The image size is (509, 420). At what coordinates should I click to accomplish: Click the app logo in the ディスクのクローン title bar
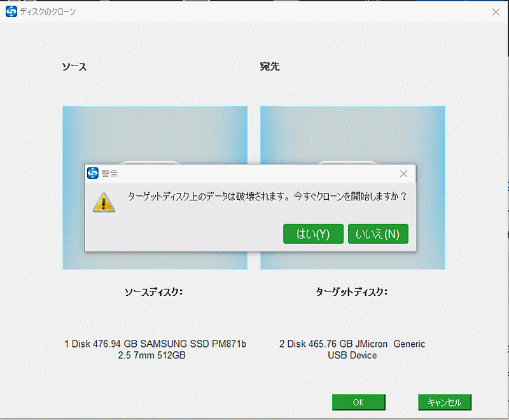[x=11, y=11]
